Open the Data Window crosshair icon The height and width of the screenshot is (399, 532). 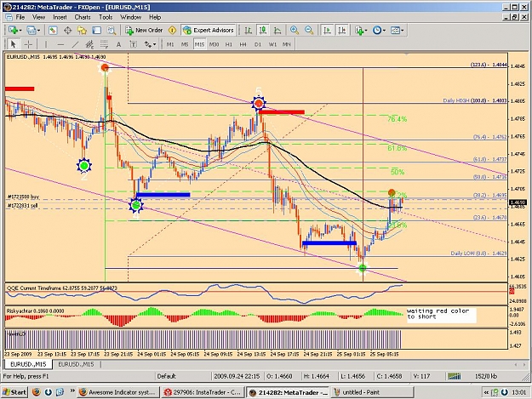(x=67, y=30)
